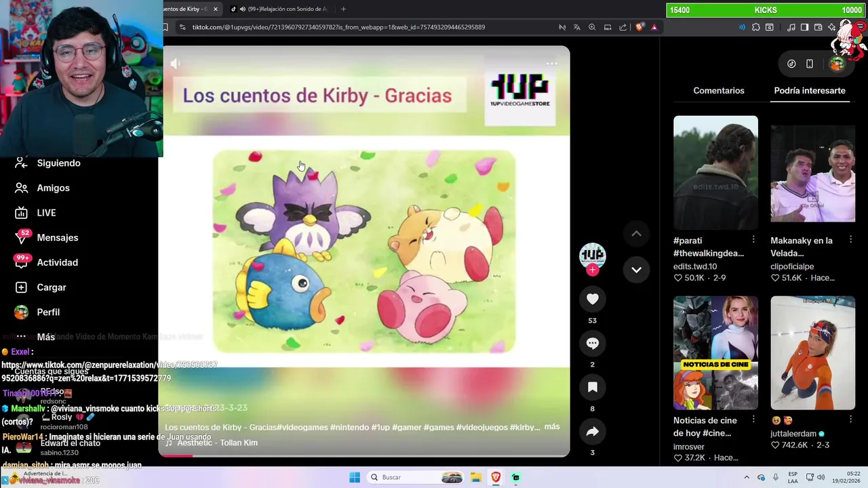Unmute the video using the speaker icon

[x=175, y=64]
